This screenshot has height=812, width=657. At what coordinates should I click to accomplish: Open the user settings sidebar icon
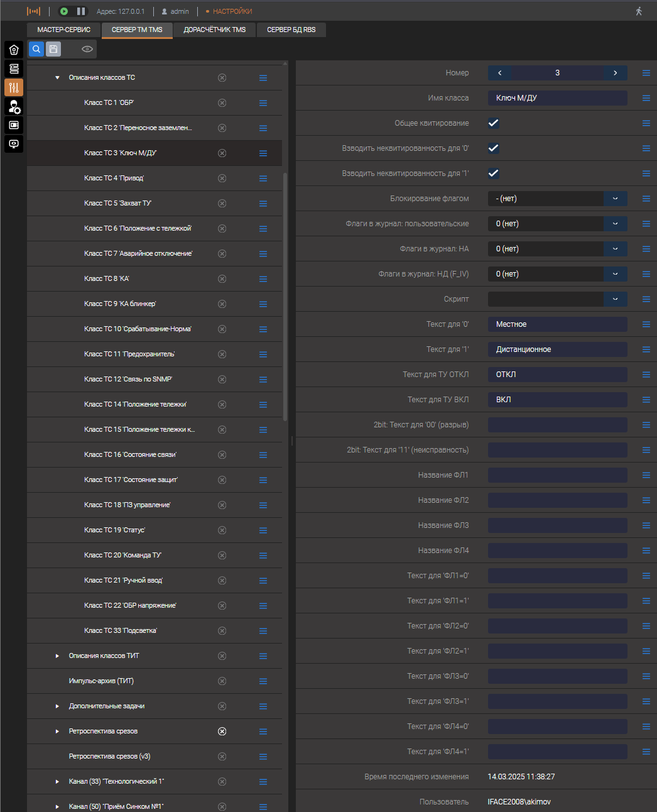click(x=14, y=106)
